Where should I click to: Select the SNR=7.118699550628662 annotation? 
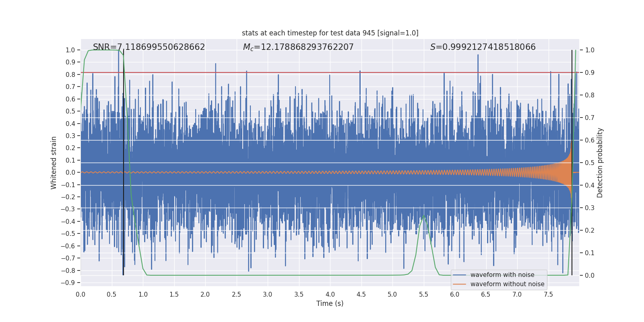coord(149,47)
